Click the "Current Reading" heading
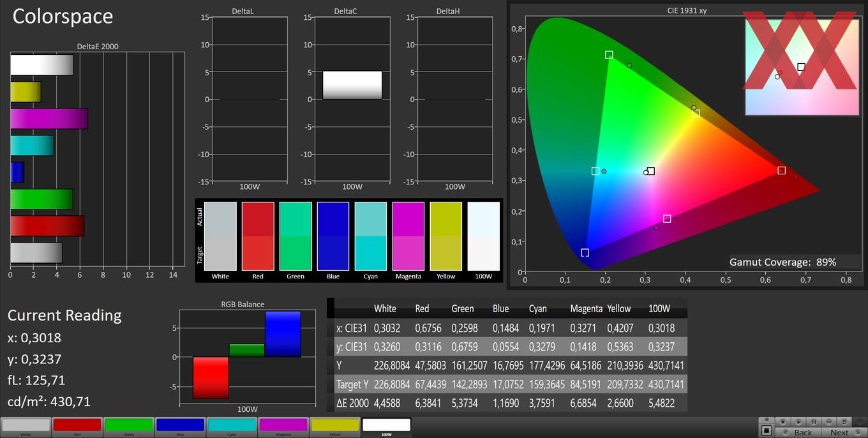Viewport: 868px width, 438px height. click(64, 315)
